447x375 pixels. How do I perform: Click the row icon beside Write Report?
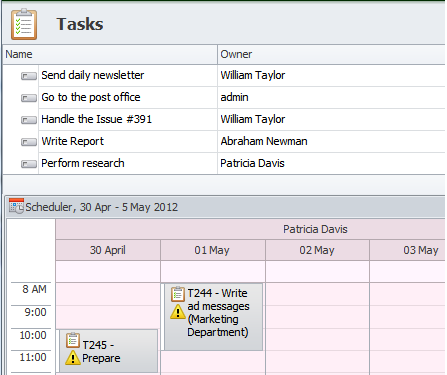coord(29,142)
